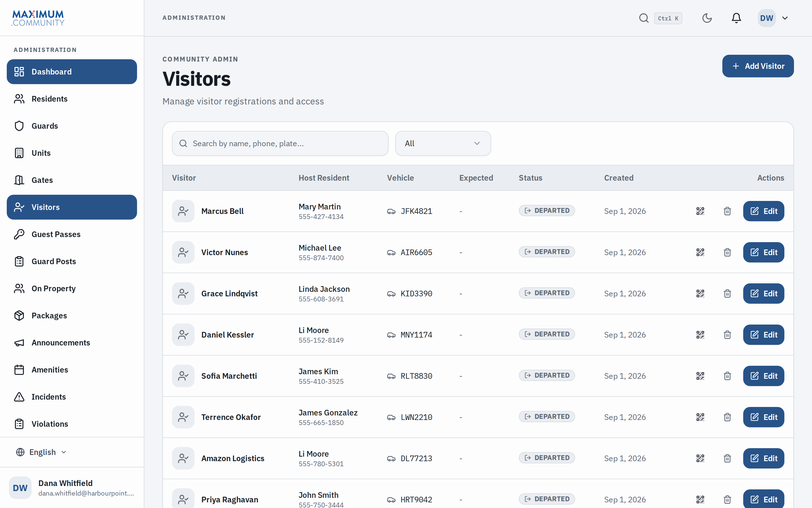Show QR code for Amazon Logistics
Screen dimensions: 812x508
(x=700, y=458)
